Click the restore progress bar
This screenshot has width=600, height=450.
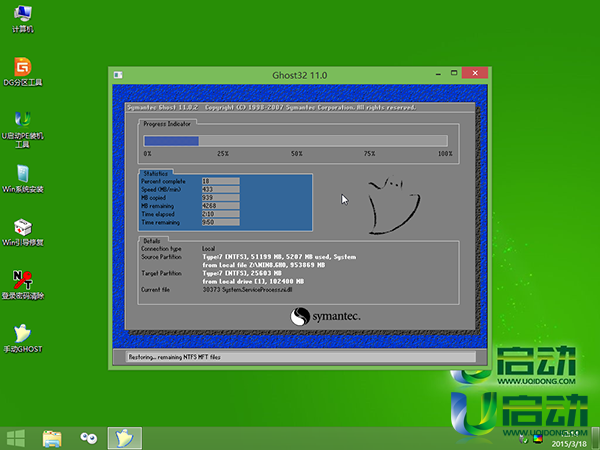tap(295, 141)
